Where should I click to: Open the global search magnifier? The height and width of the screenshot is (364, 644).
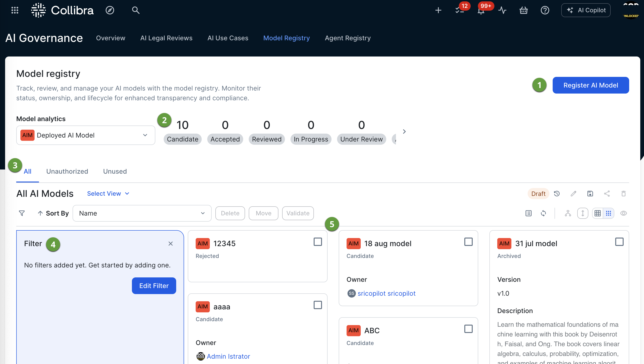136,10
